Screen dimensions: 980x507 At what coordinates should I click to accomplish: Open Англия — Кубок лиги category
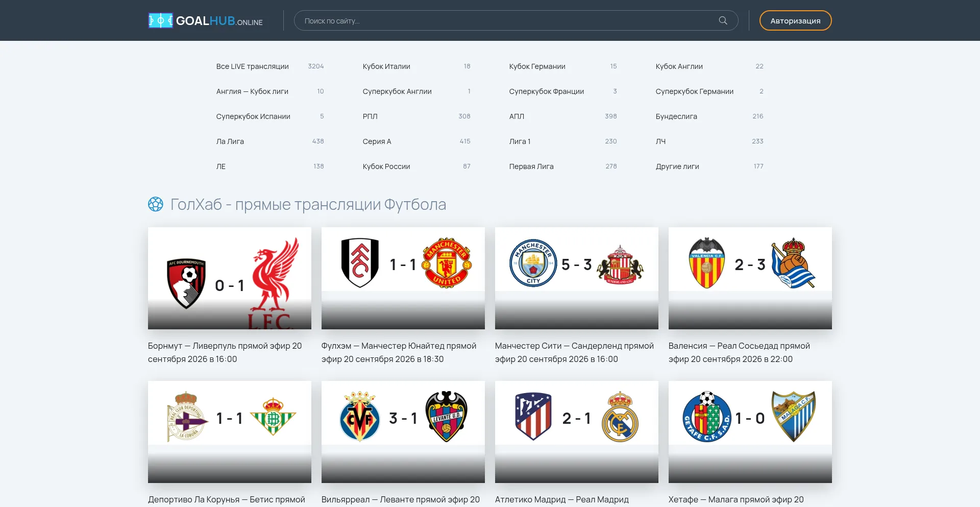click(x=252, y=91)
